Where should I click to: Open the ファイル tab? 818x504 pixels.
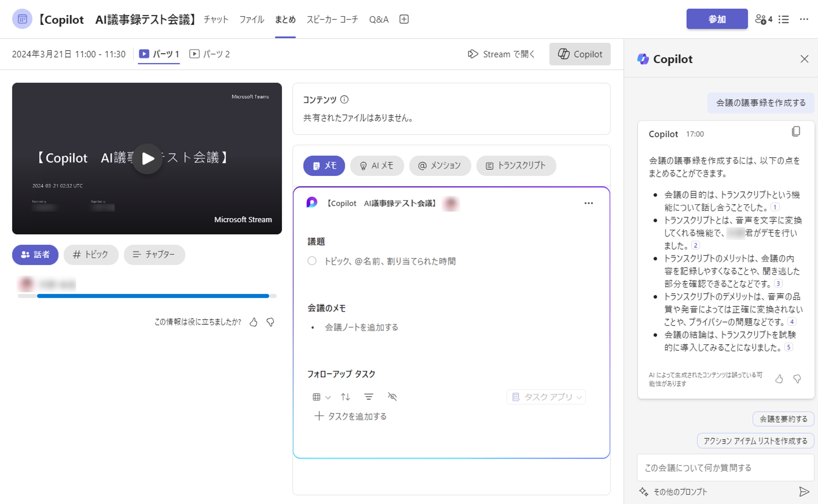[252, 19]
